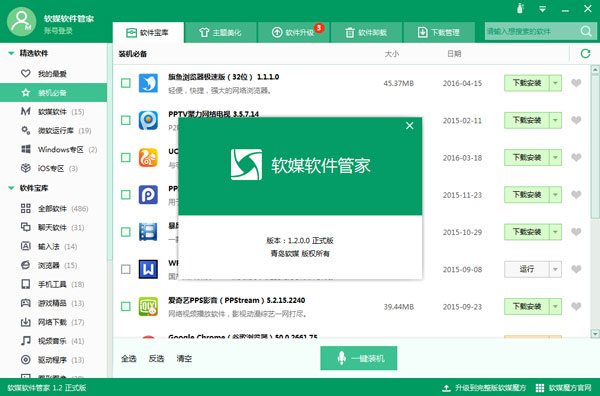
Task: Check the checkbox dated 2015-11-23
Action: [126, 195]
